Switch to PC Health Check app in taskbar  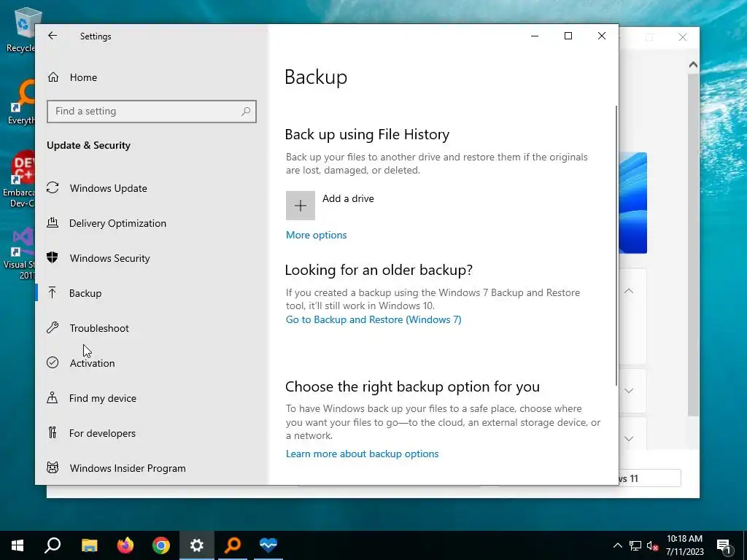(x=268, y=545)
